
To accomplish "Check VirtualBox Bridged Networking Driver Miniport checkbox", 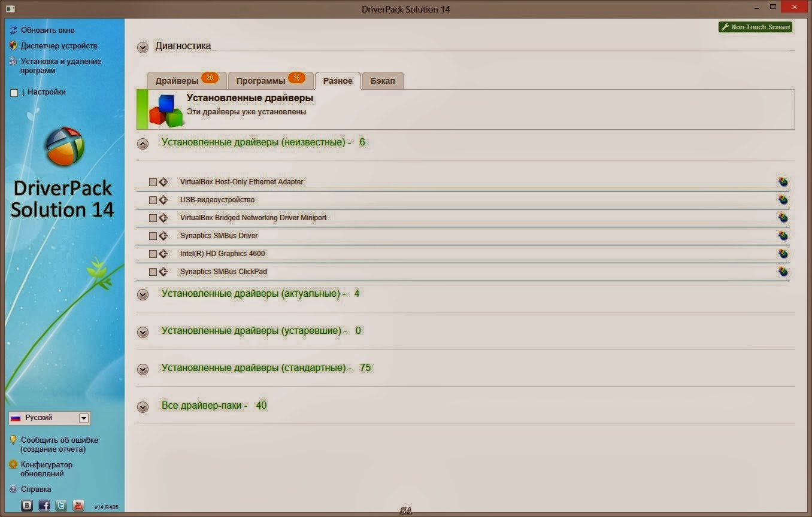I will 153,218.
